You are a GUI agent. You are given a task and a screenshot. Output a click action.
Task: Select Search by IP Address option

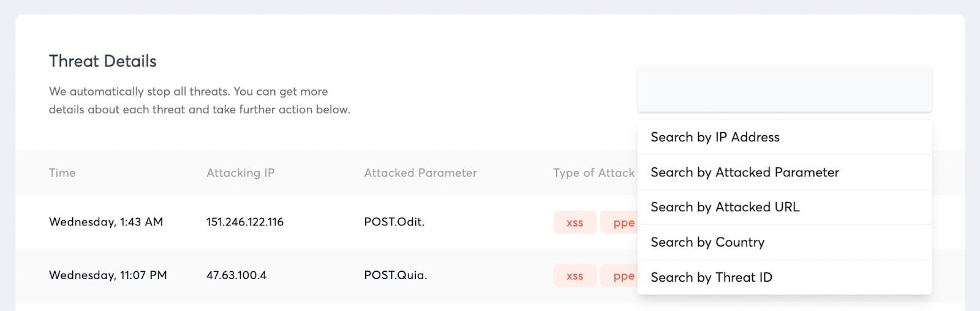click(715, 137)
